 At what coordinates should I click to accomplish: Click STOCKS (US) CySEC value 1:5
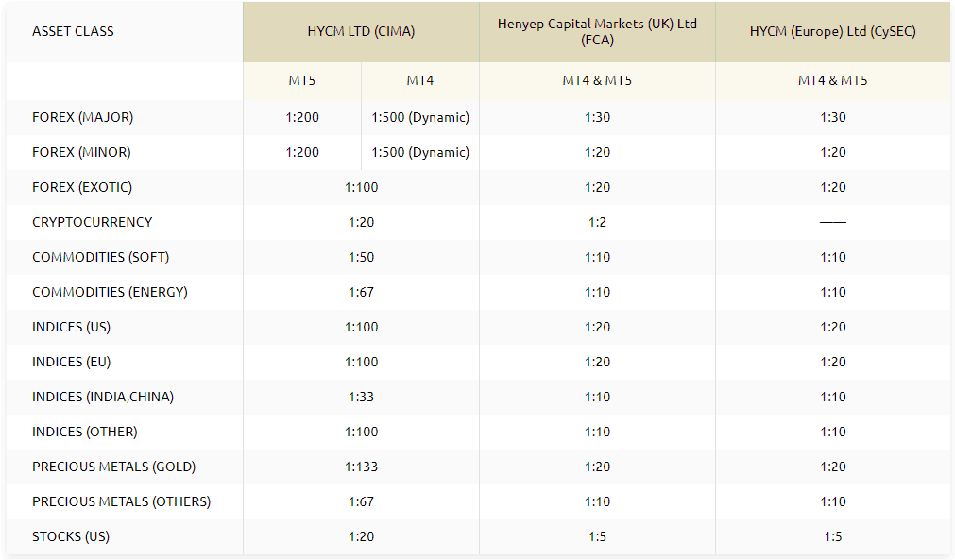click(x=832, y=537)
